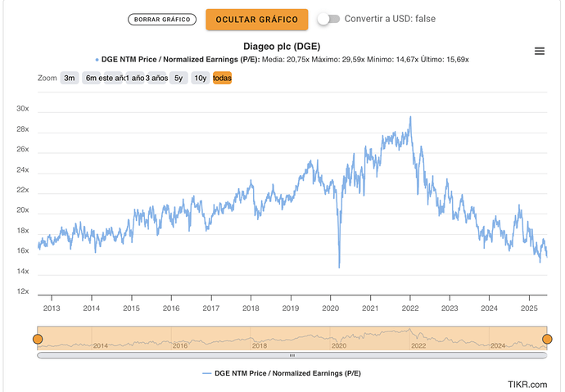Screen dimensions: 565x392
Task: Click the 30x y-axis label
Action: (23, 108)
